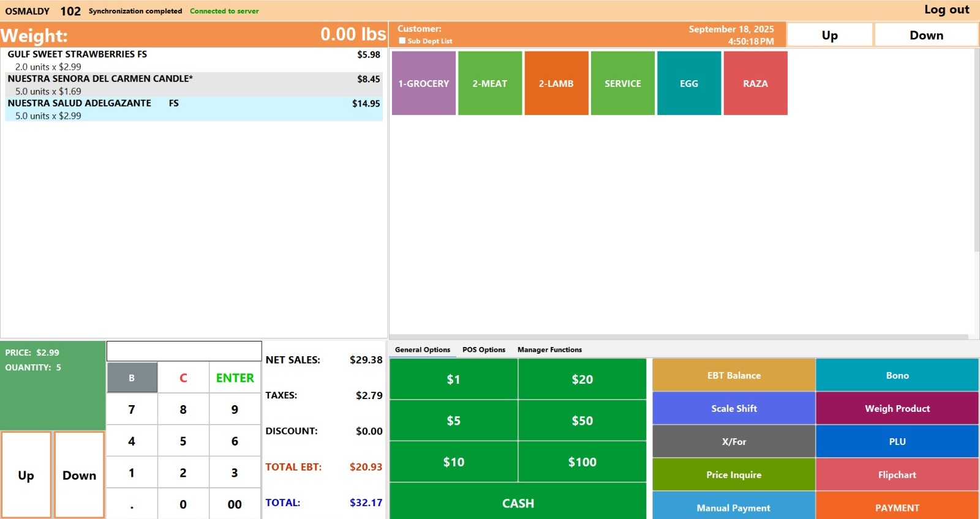Tap keypad digit 9
Image resolution: width=980 pixels, height=519 pixels.
[235, 409]
